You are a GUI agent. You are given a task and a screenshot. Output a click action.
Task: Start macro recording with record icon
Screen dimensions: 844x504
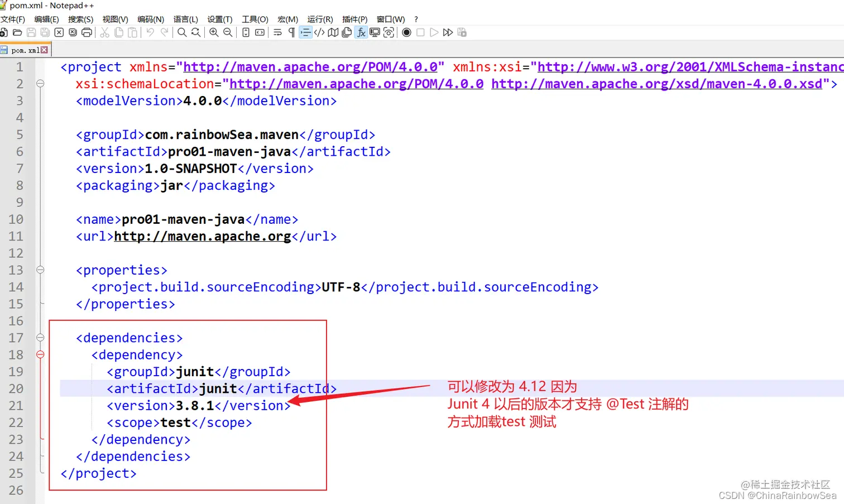[406, 32]
